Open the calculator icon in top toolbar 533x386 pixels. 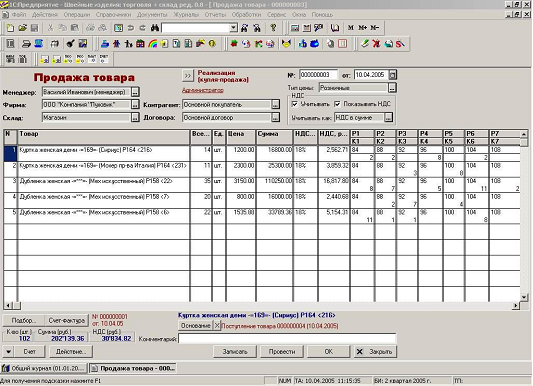coord(295,28)
